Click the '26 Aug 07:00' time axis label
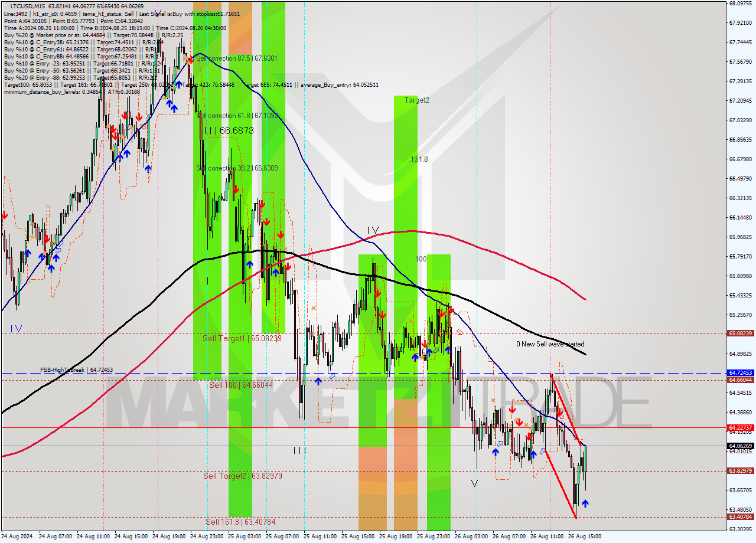This screenshot has height=543, width=756. (x=509, y=537)
